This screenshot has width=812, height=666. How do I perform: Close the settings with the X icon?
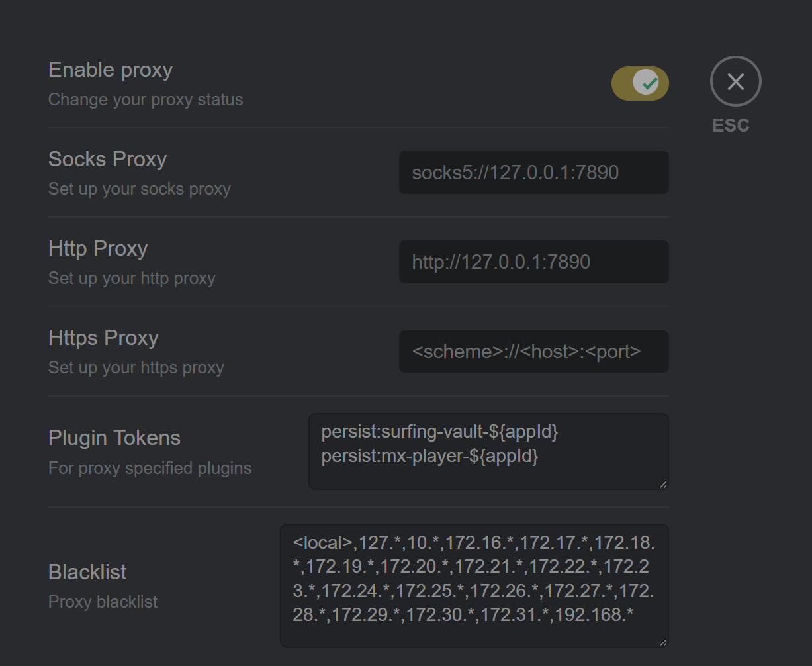coord(735,81)
